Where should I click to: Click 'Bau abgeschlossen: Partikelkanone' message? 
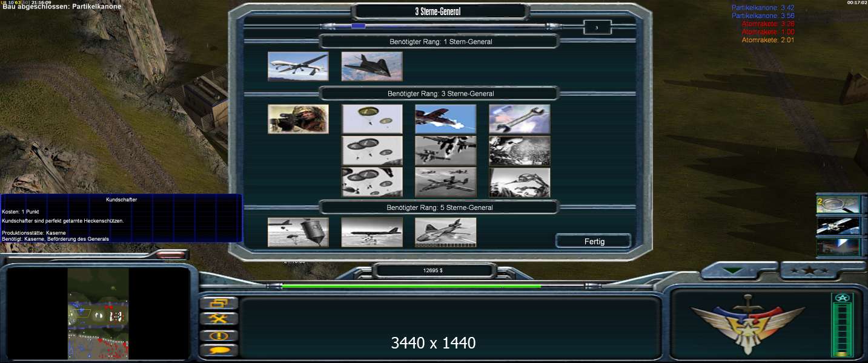[62, 7]
